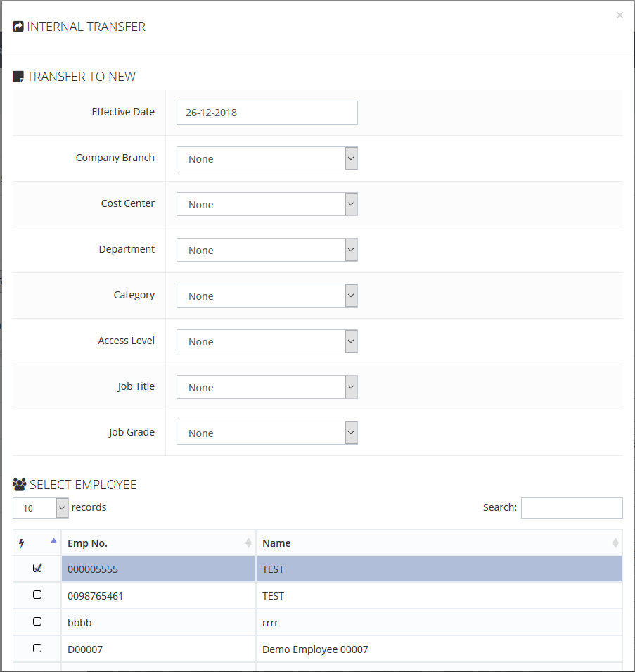The height and width of the screenshot is (672, 635).
Task: Click the lightning bolt column header icon
Action: pyautogui.click(x=21, y=543)
